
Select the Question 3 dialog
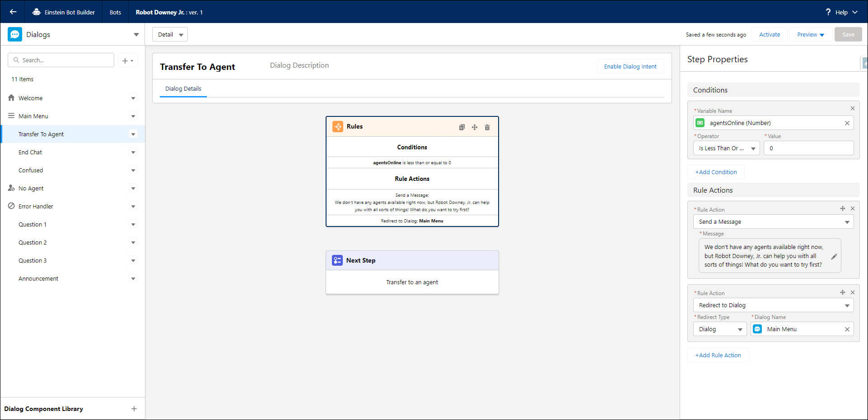point(33,260)
